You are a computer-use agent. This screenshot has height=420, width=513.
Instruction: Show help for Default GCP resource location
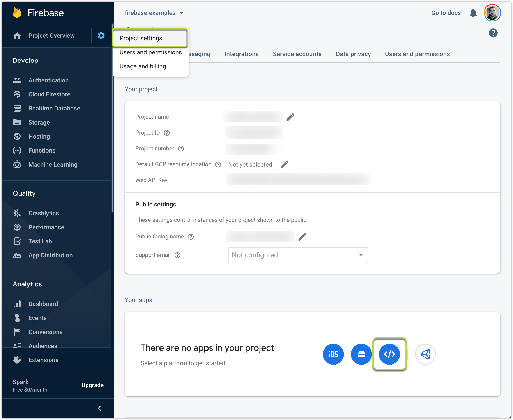coord(218,165)
